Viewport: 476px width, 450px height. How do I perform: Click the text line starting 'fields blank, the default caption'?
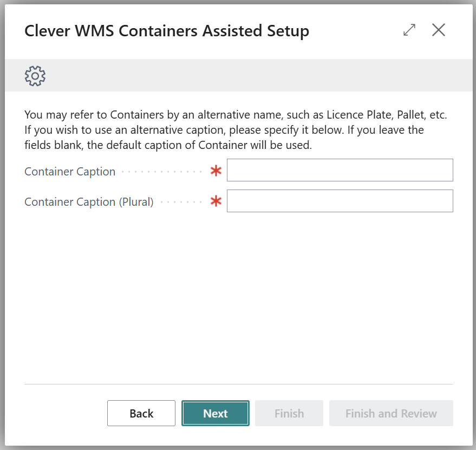coord(168,146)
